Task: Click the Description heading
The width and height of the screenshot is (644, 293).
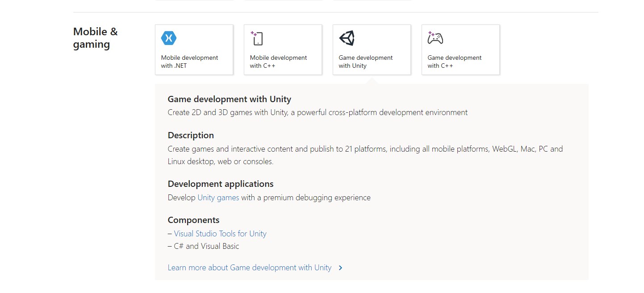Action: tap(191, 136)
